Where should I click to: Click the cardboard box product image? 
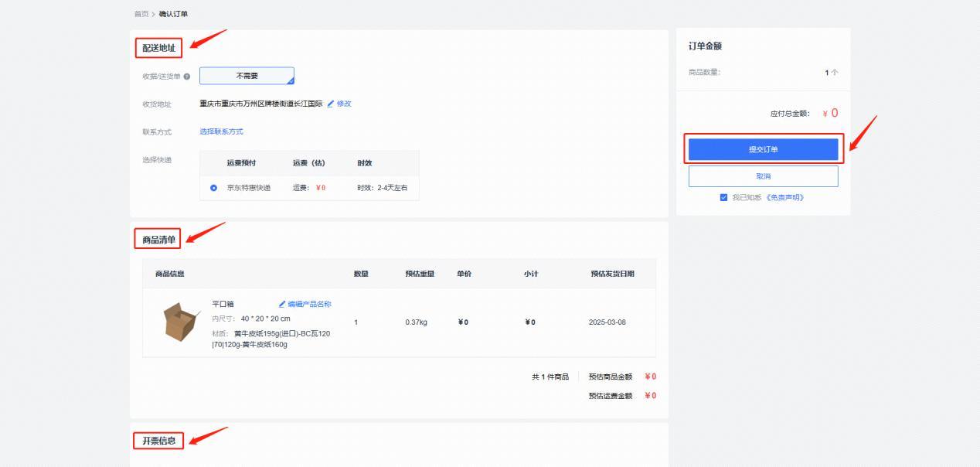(x=182, y=321)
